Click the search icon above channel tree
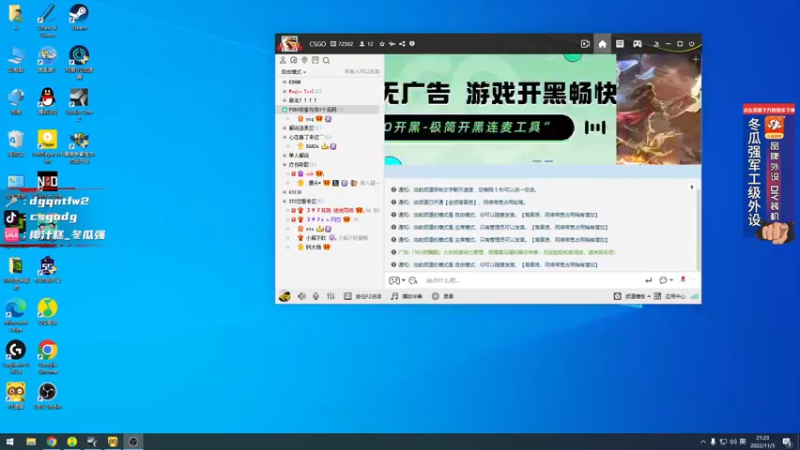The width and height of the screenshot is (800, 450). pyautogui.click(x=327, y=60)
